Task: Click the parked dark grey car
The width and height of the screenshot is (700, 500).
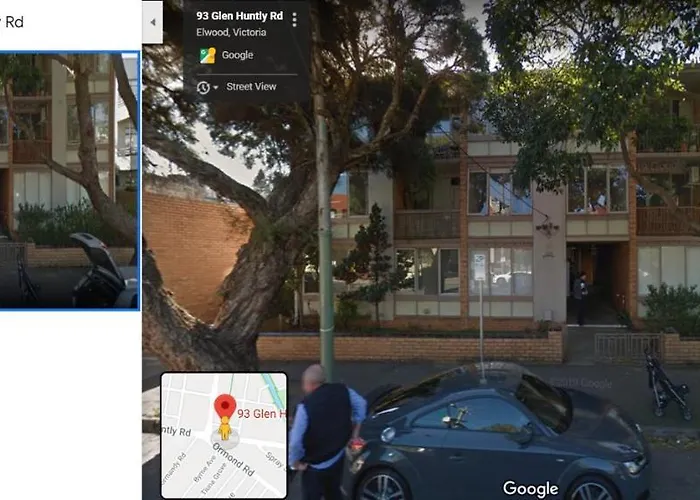Action: click(498, 432)
